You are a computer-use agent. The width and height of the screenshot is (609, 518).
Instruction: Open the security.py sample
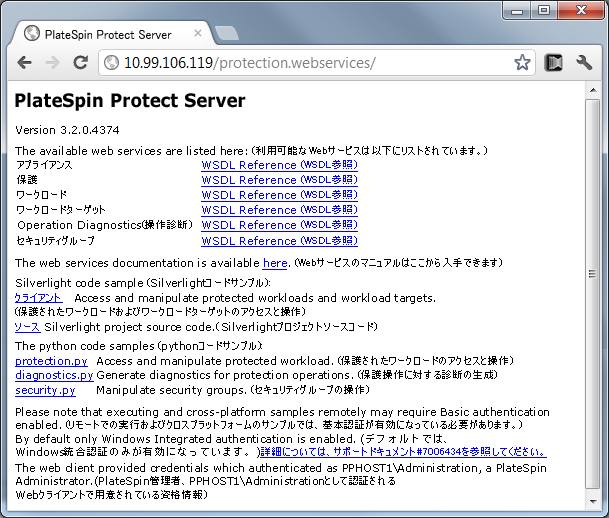pyautogui.click(x=45, y=390)
